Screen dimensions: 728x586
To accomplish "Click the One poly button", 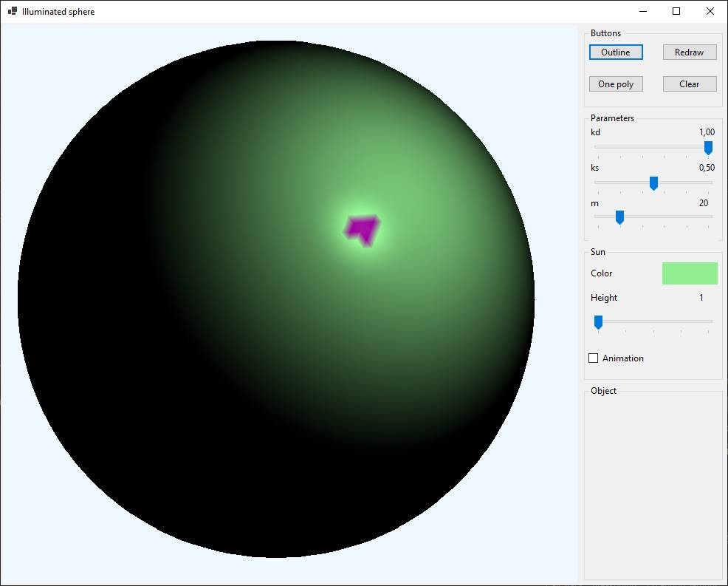I will 616,84.
